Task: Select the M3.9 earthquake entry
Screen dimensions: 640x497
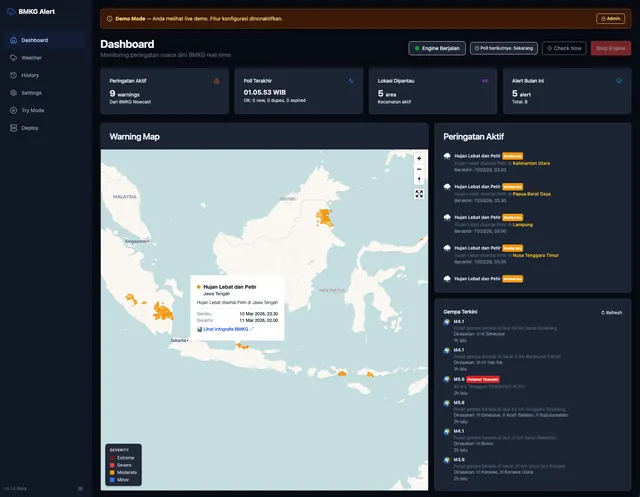Action: 532,469
